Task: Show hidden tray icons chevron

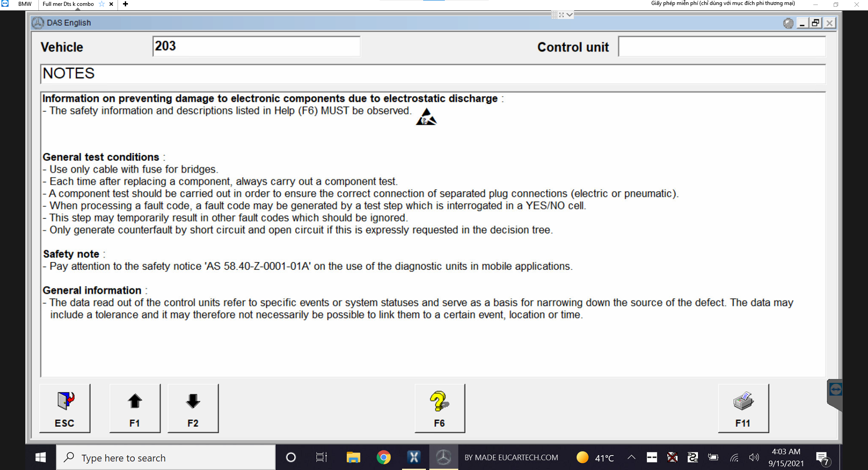Action: click(x=632, y=457)
